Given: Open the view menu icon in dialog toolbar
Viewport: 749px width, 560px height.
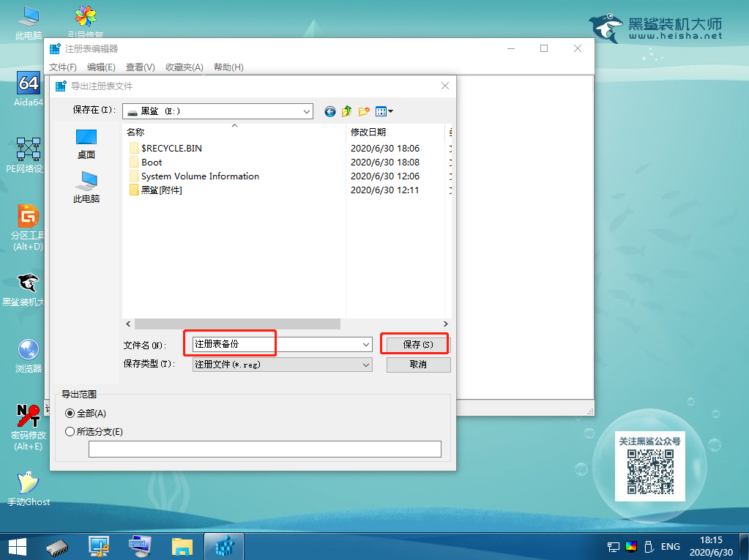Looking at the screenshot, I should [x=384, y=112].
